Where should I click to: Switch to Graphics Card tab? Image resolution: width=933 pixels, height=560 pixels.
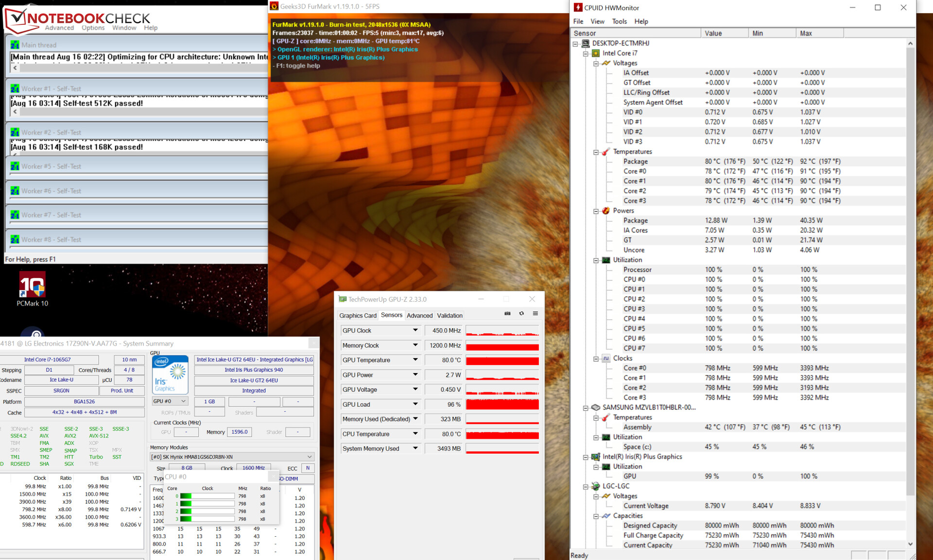point(358,316)
